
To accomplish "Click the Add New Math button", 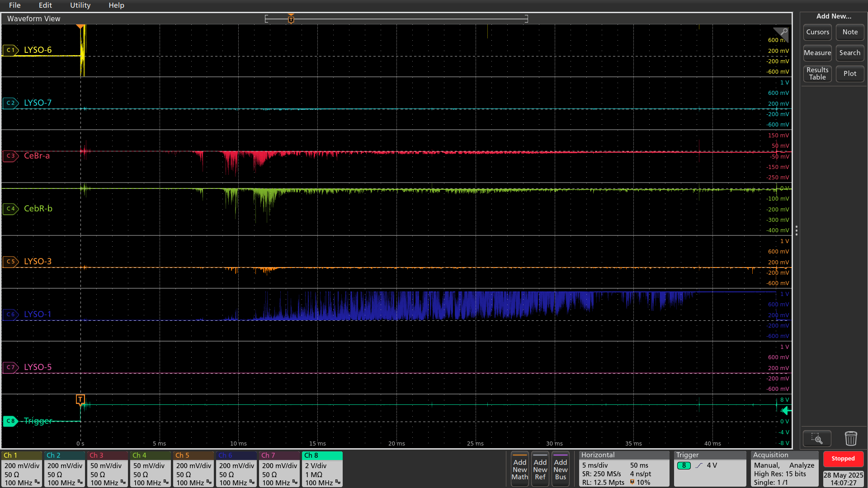I will pyautogui.click(x=519, y=469).
